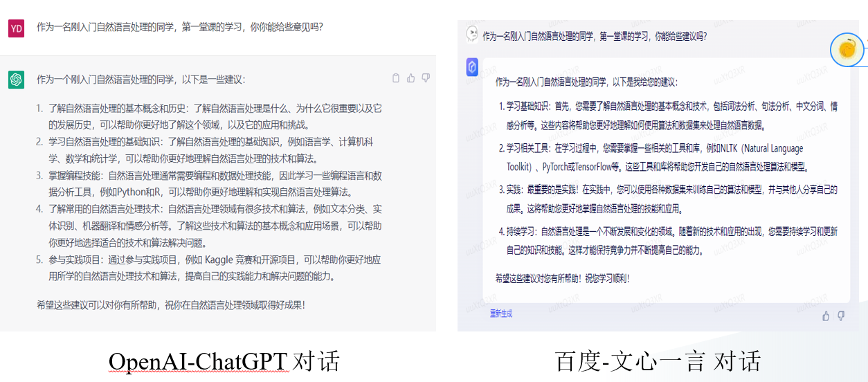Select ChatGPT user question ending 你你能给些意见吗?
The width and height of the screenshot is (868, 382).
click(x=180, y=28)
